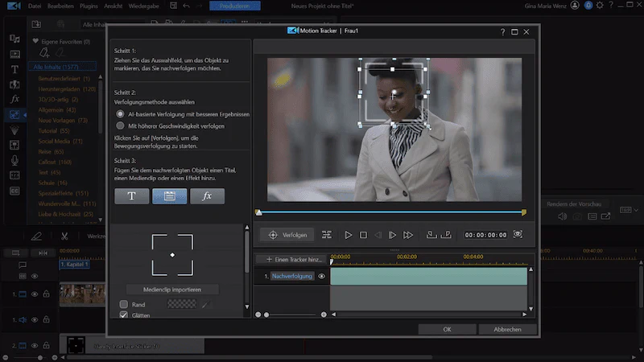Uncheck the Glätten checkbox

point(124,315)
